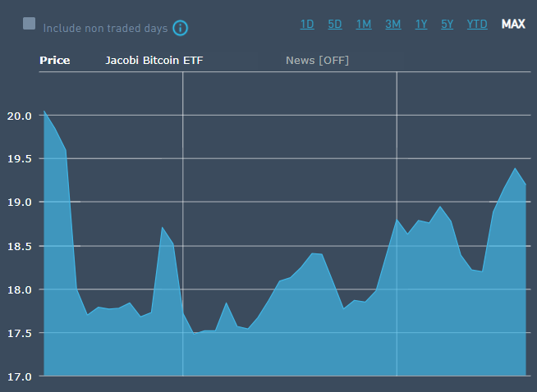Select the 5D time range
537x392 pixels.
click(x=335, y=24)
